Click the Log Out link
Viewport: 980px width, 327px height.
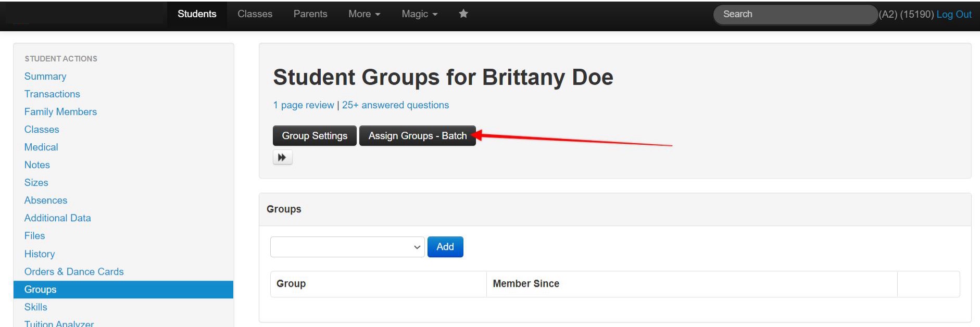click(953, 15)
